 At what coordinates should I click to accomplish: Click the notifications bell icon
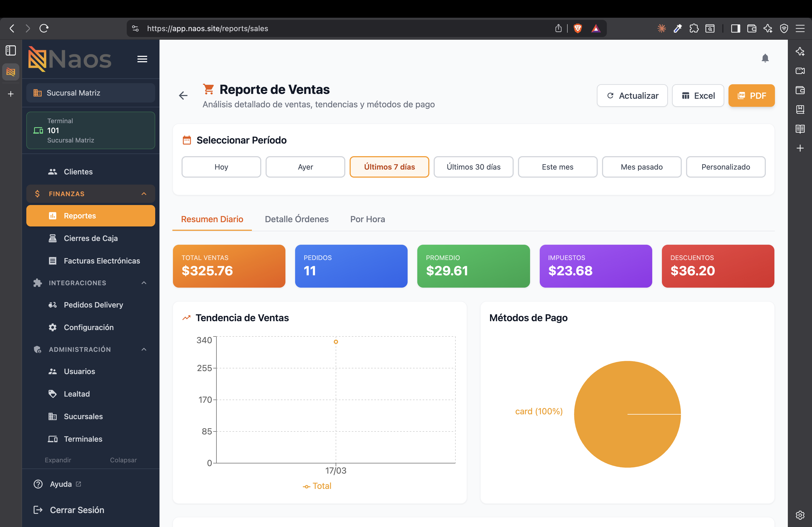pyautogui.click(x=765, y=58)
